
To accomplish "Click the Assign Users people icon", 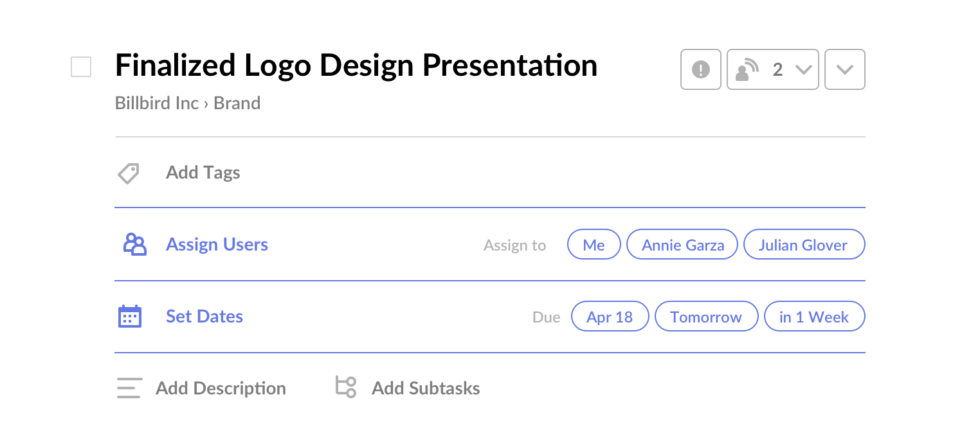I will coord(135,245).
